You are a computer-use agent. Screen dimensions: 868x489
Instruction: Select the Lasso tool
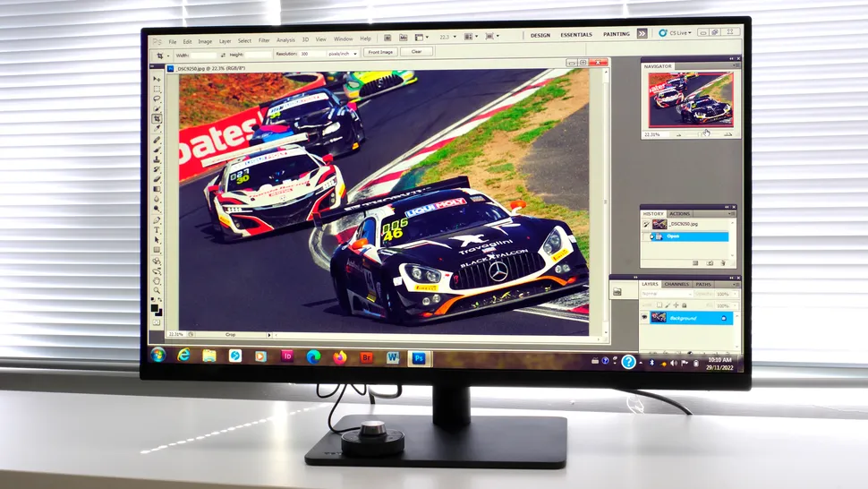[157, 99]
